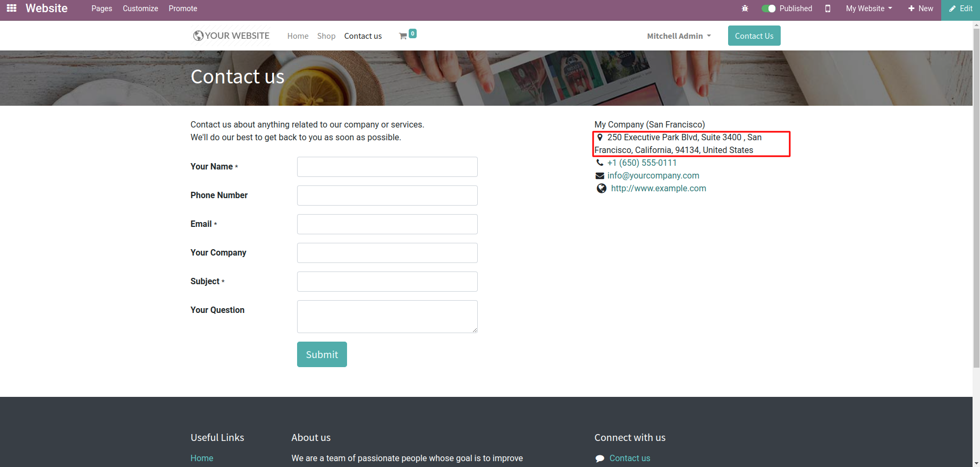Open the http://www.example.com link

pyautogui.click(x=658, y=188)
